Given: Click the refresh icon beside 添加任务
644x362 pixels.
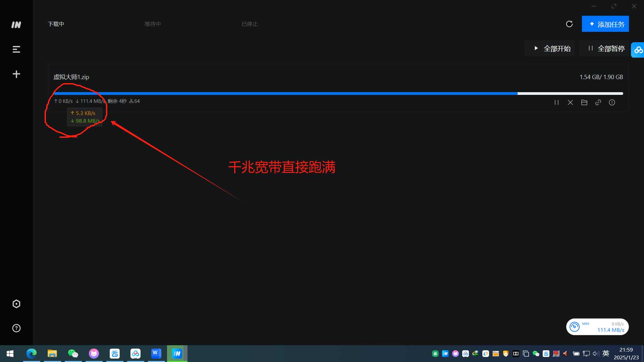Looking at the screenshot, I should pyautogui.click(x=569, y=24).
